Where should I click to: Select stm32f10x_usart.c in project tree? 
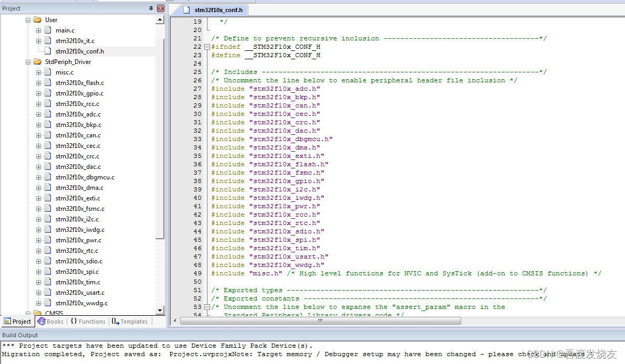[80, 293]
